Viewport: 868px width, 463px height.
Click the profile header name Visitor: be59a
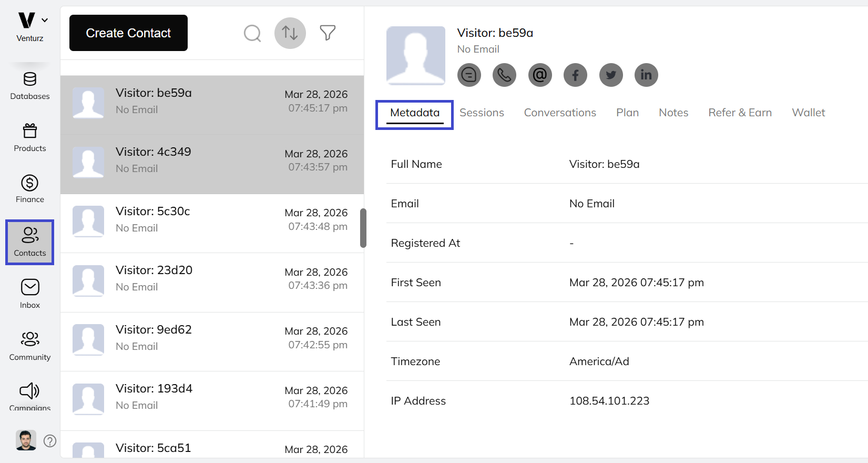(x=495, y=33)
